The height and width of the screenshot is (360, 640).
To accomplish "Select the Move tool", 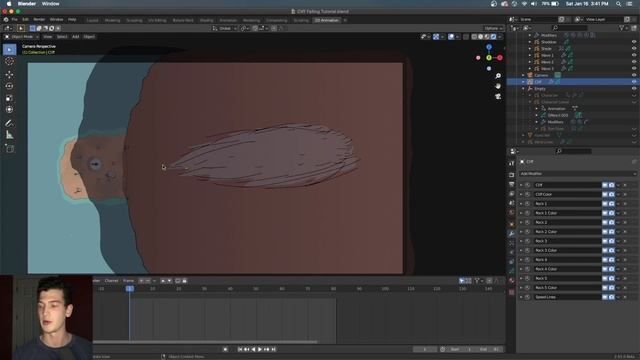I will coord(9,75).
